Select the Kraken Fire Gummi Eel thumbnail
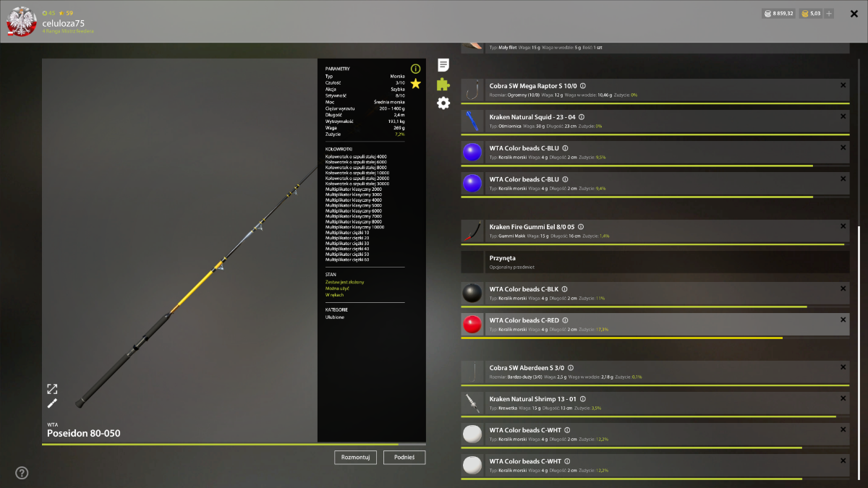 (472, 231)
